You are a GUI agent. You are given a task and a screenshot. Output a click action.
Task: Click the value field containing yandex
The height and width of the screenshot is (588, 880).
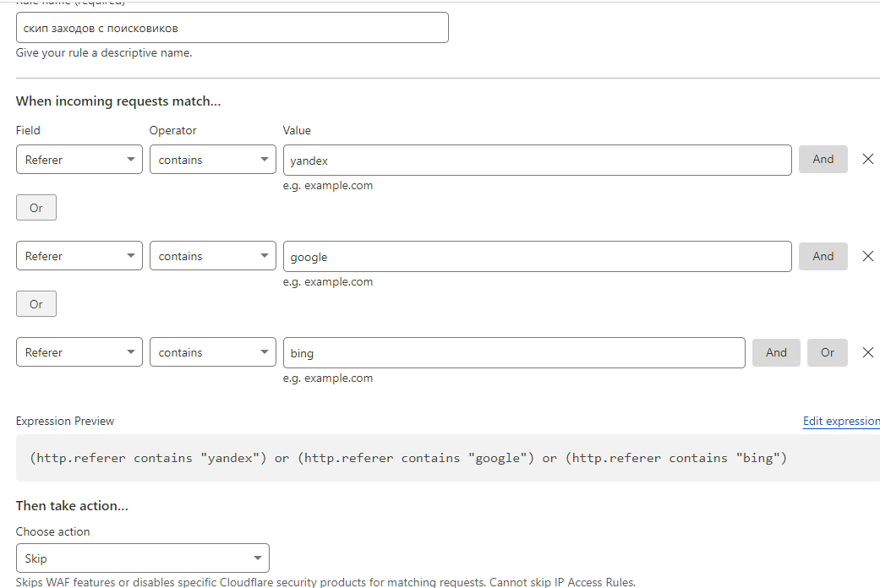(537, 160)
